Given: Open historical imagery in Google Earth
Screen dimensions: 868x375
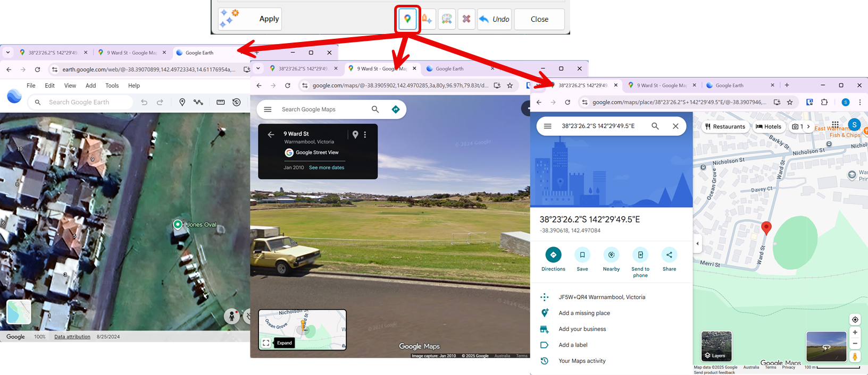Looking at the screenshot, I should (237, 102).
